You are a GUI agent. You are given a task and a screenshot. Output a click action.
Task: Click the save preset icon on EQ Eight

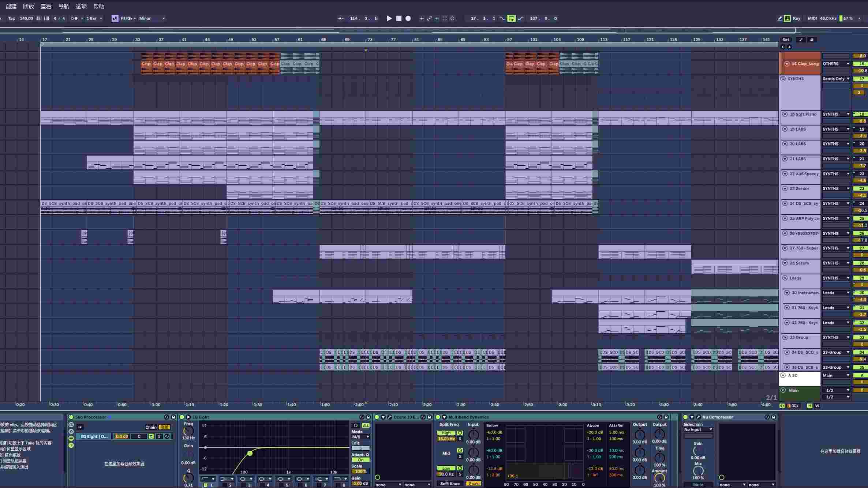coord(368,417)
